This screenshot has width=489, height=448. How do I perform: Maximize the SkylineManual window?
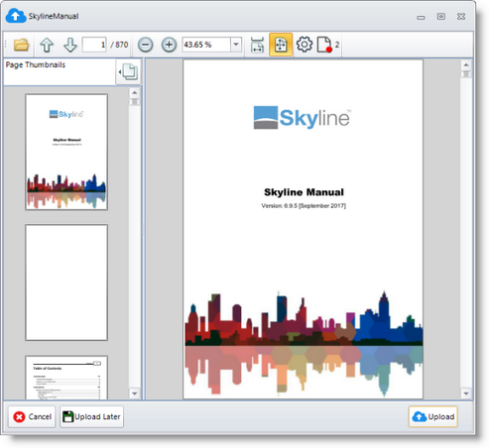click(441, 17)
